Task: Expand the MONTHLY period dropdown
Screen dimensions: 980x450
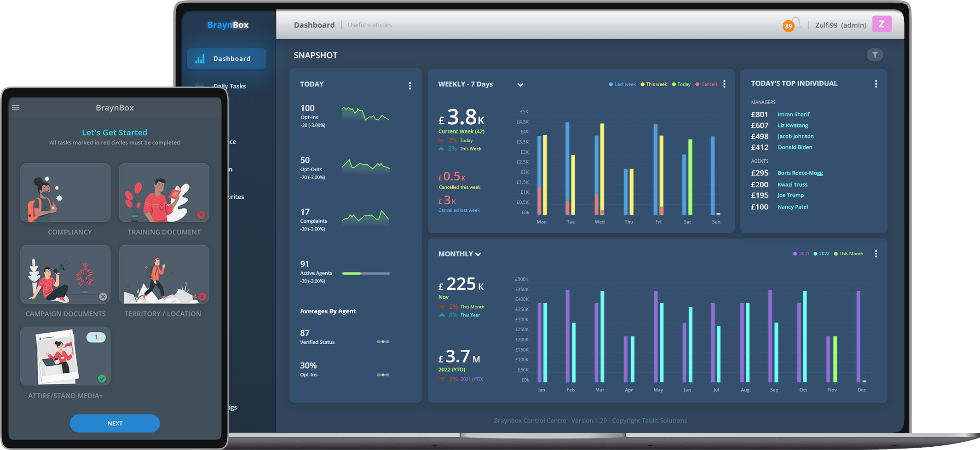Action: point(478,254)
